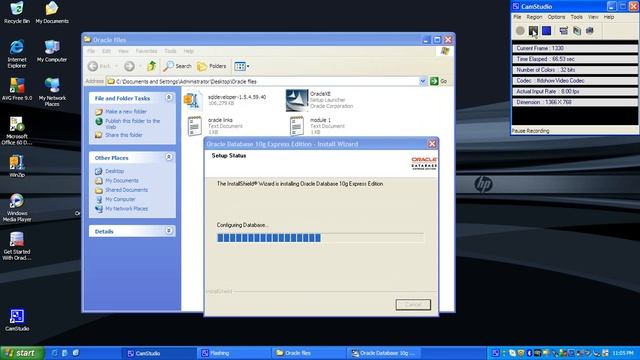Image resolution: width=640 pixels, height=360 pixels.
Task: Open Explorer File menu in Oracle files
Action: click(91, 51)
